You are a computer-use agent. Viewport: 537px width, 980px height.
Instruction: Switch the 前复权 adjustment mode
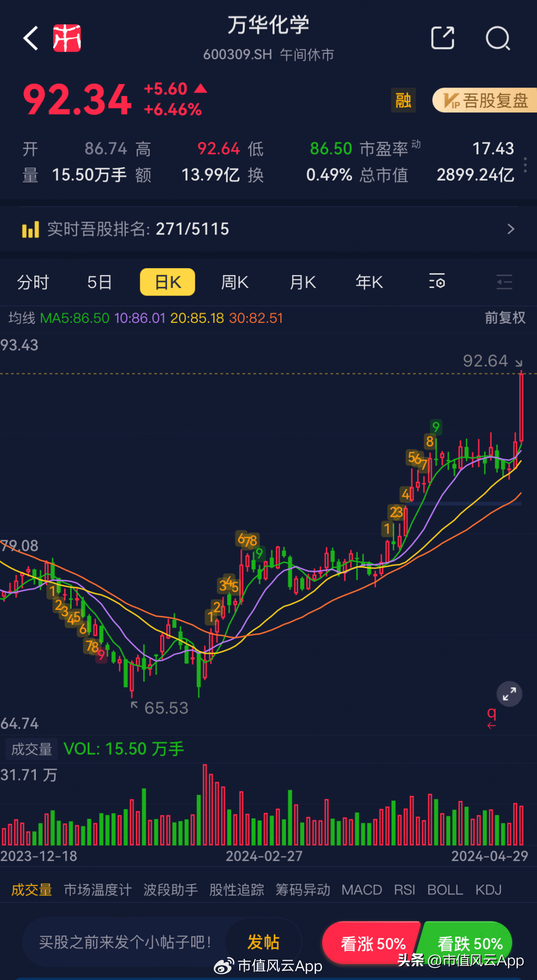coord(505,318)
